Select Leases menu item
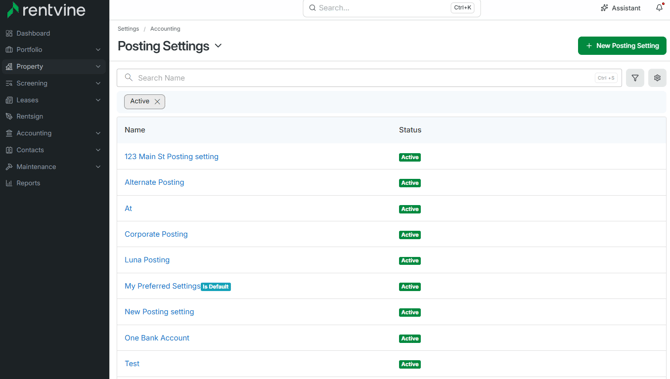 point(27,100)
